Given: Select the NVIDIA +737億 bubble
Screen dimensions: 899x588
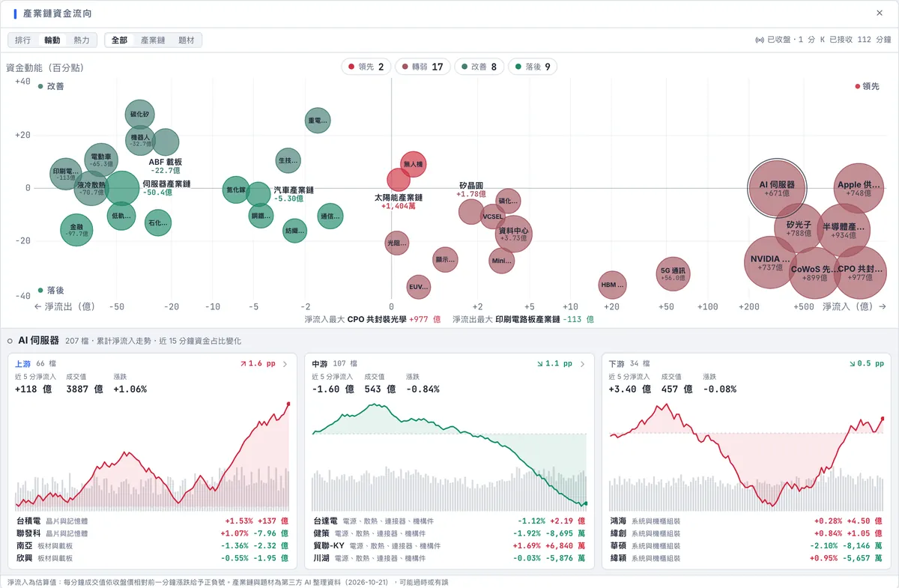Looking at the screenshot, I should click(x=770, y=262).
